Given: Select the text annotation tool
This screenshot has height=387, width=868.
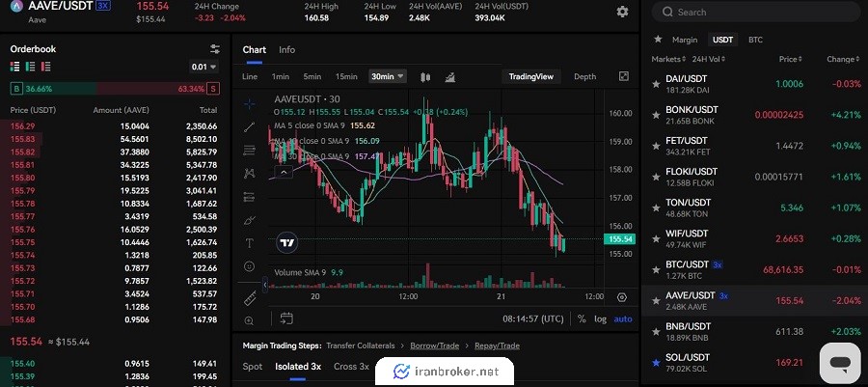Looking at the screenshot, I should tap(249, 243).
